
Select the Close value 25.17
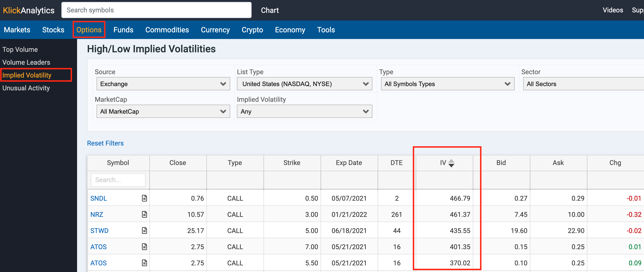pyautogui.click(x=195, y=230)
